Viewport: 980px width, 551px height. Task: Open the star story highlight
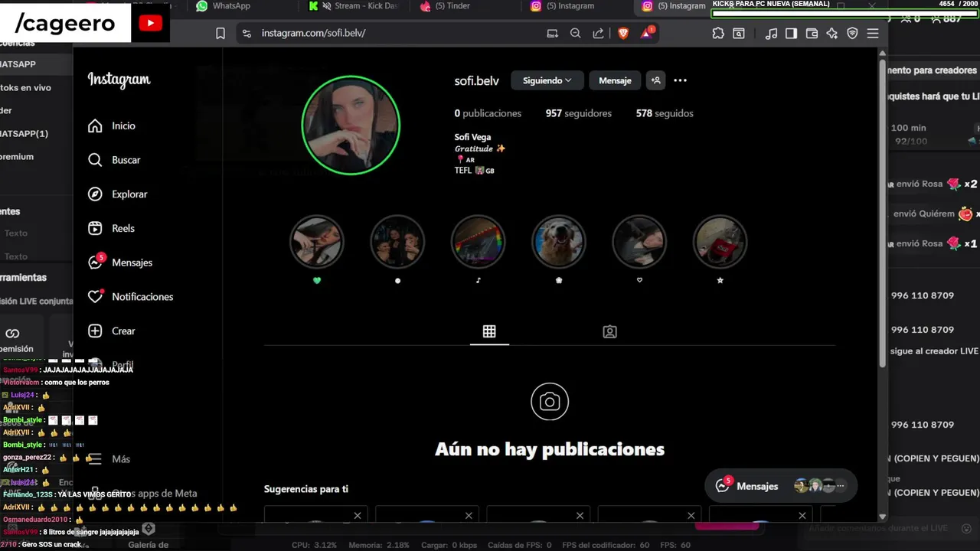point(720,242)
